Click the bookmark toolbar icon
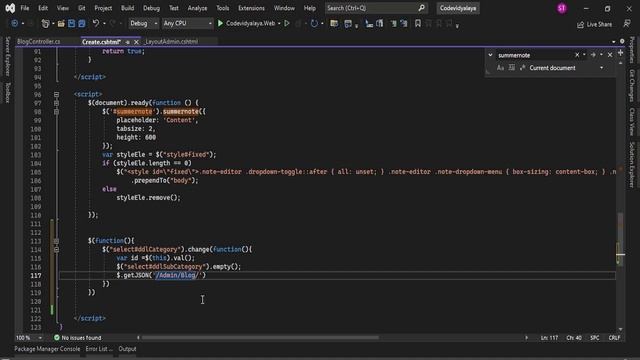This screenshot has height=360, width=640. (x=418, y=24)
